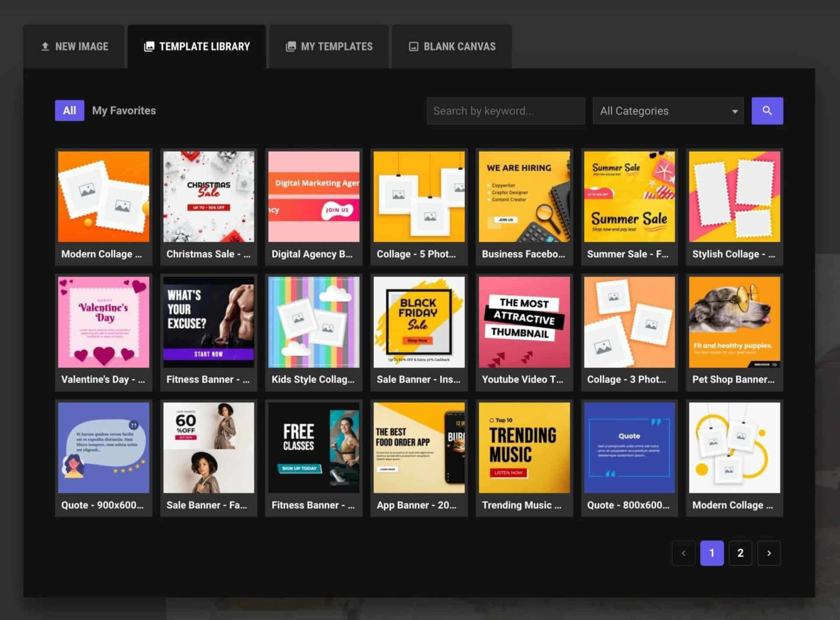Click the My Templates gallery icon
Viewport: 840px width, 620px height.
click(x=290, y=46)
